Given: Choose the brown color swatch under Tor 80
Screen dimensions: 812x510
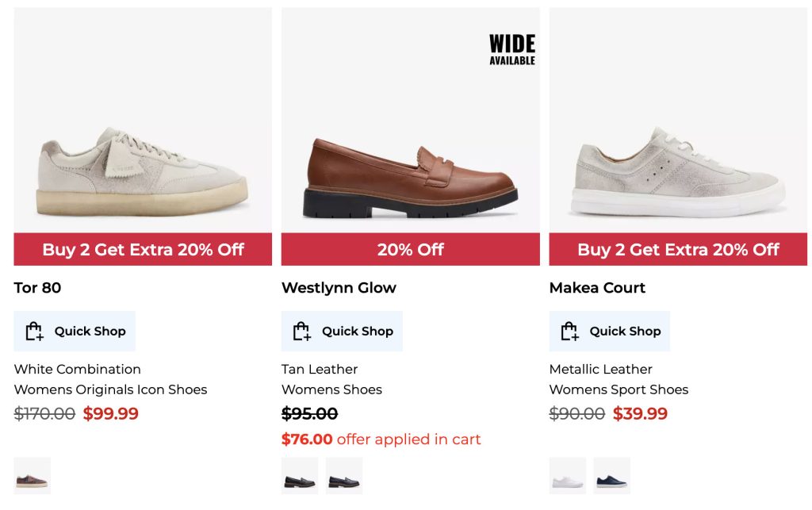Looking at the screenshot, I should (32, 479).
